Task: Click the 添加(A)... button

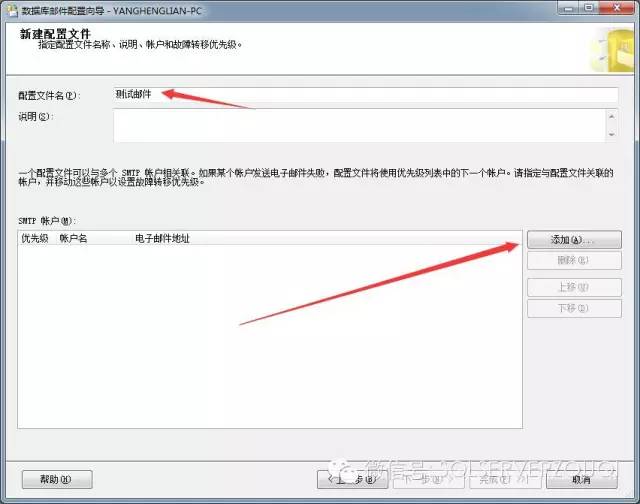Action: pyautogui.click(x=574, y=240)
